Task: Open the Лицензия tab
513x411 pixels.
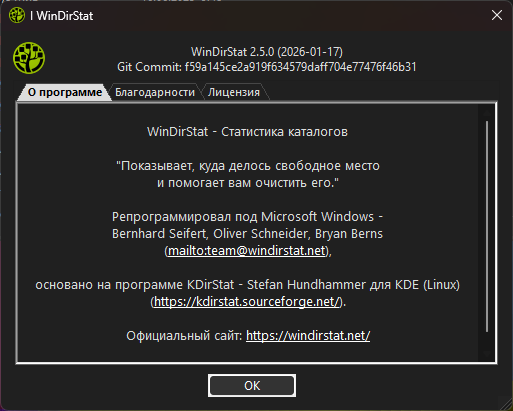Action: coord(234,92)
